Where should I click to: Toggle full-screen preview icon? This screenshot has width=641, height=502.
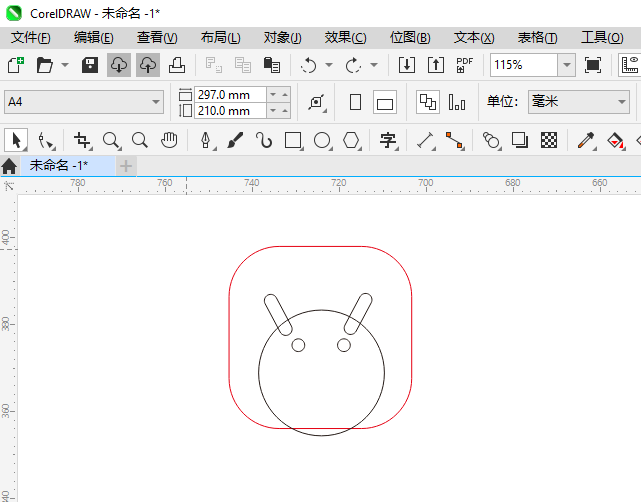coord(593,65)
